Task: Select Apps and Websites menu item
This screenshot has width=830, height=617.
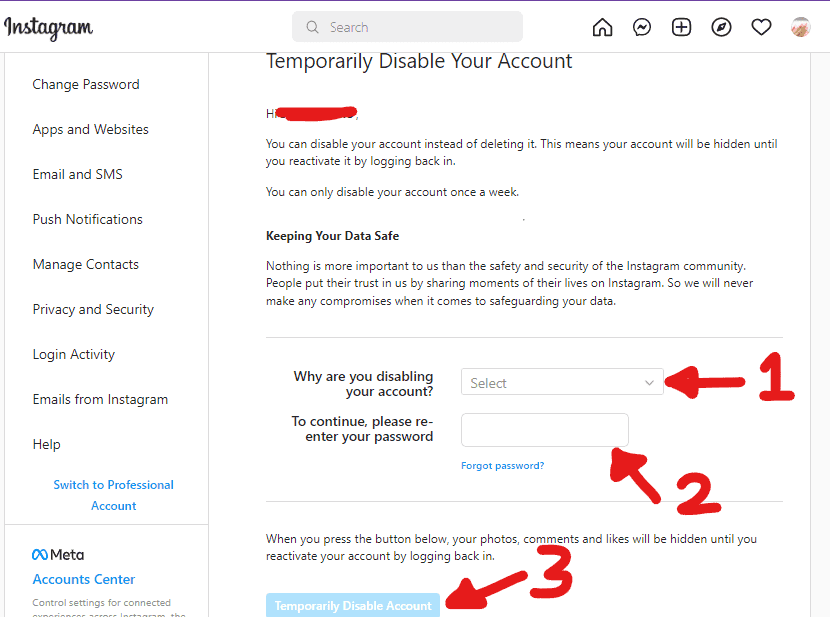Action: tap(91, 130)
